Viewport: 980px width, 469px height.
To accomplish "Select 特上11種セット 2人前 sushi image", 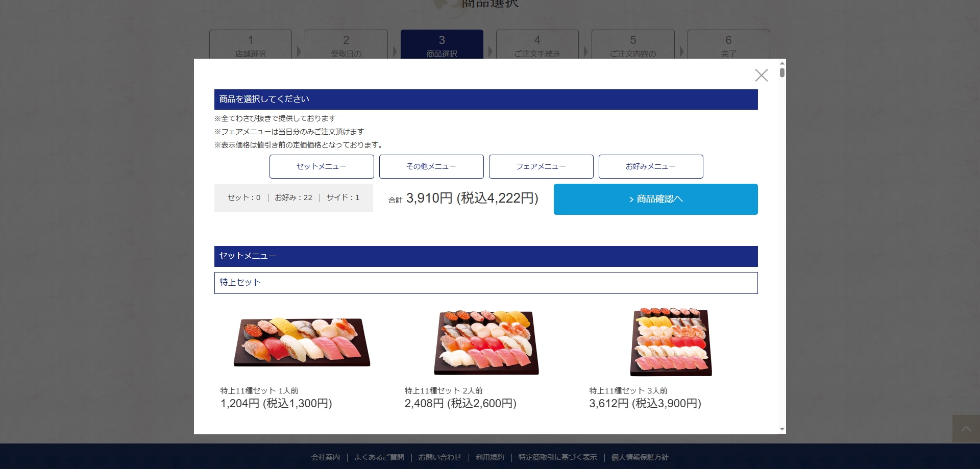I will [x=486, y=342].
